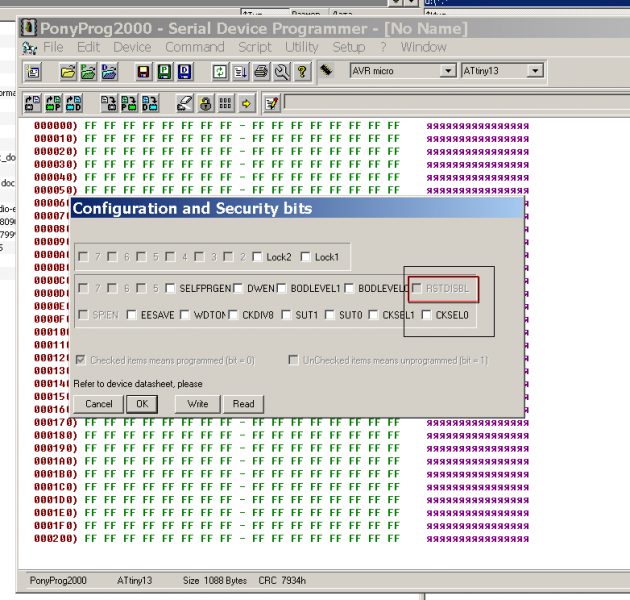Read program memory via the green P read icon
Image resolution: width=630 pixels, height=600 pixels.
pos(53,103)
